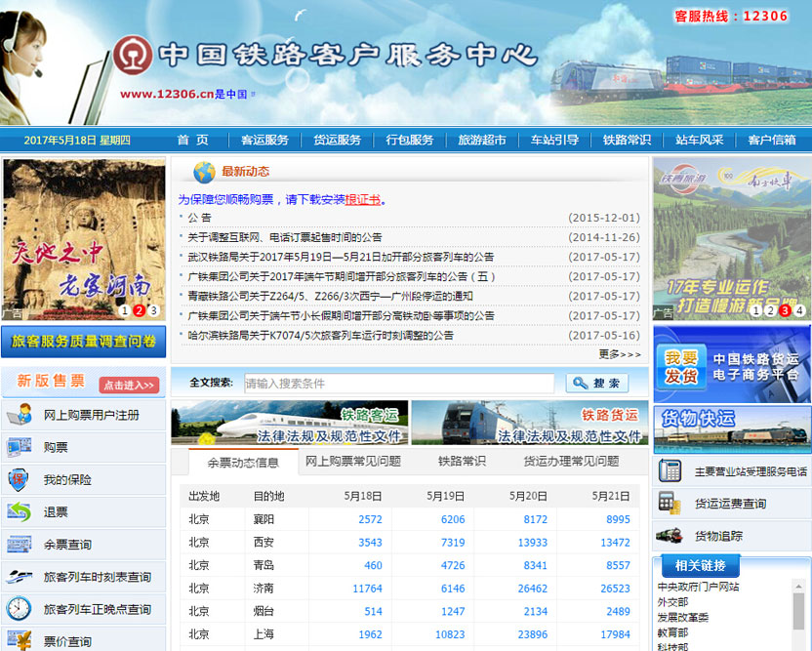
Task: Click the China Railway logo emblem
Action: point(133,55)
